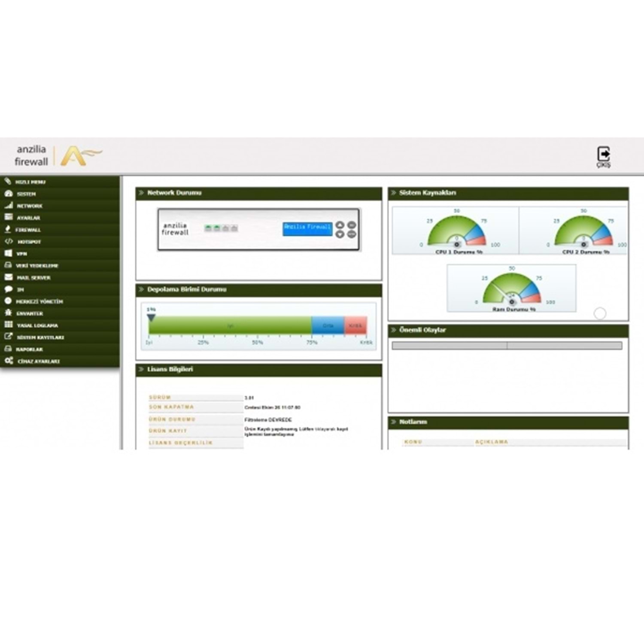Click the storage usage bar marker
The width and height of the screenshot is (644, 644).
[x=151, y=318]
